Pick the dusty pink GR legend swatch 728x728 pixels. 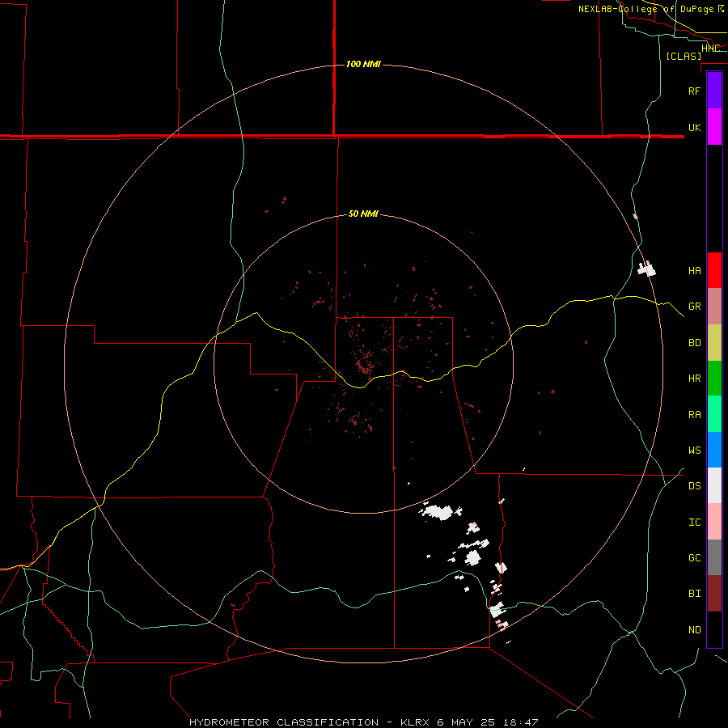coord(714,306)
